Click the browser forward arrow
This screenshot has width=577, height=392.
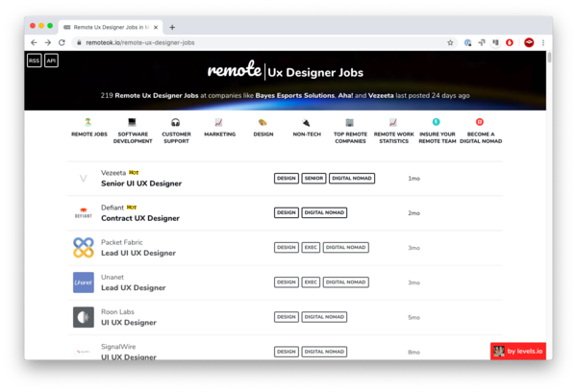tap(48, 42)
